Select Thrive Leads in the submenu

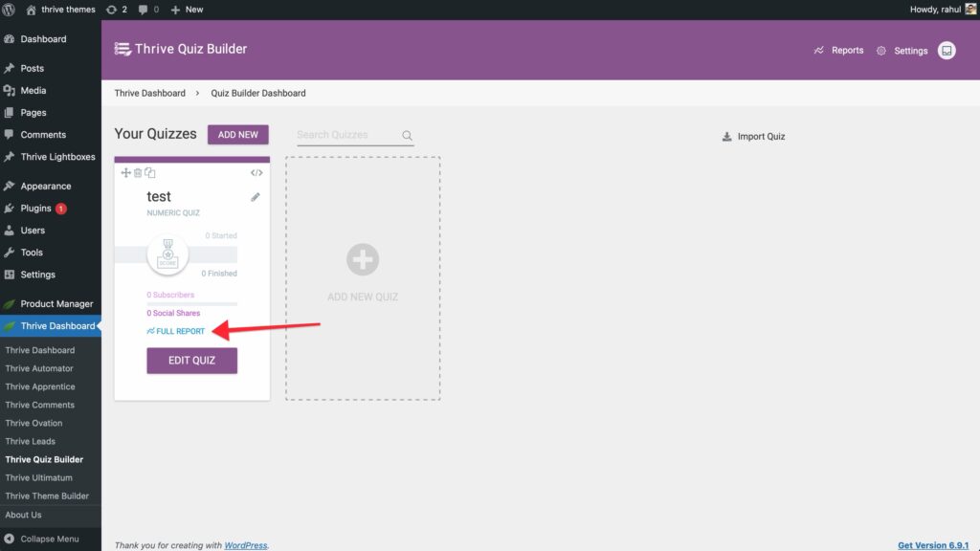coord(31,441)
